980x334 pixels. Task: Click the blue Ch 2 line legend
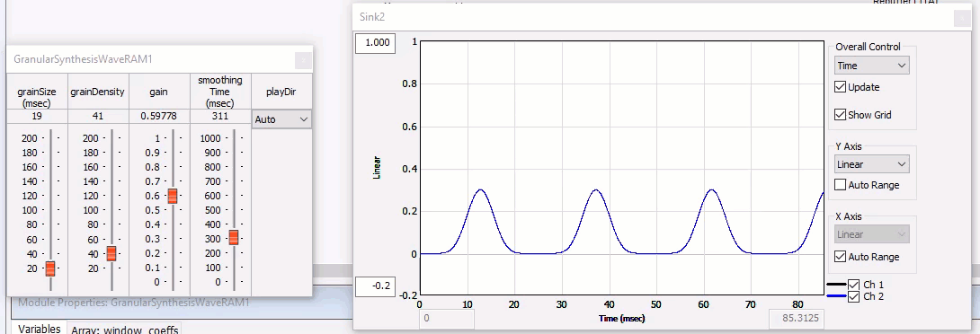[836, 296]
